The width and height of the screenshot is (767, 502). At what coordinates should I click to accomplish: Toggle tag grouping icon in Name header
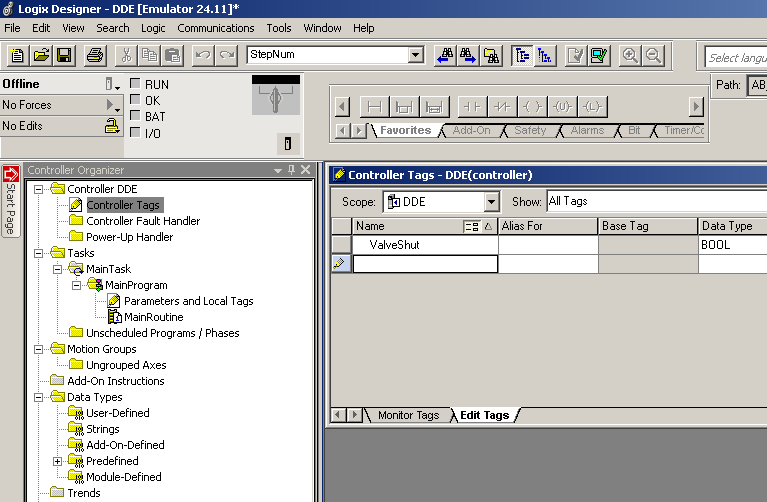[x=472, y=227]
